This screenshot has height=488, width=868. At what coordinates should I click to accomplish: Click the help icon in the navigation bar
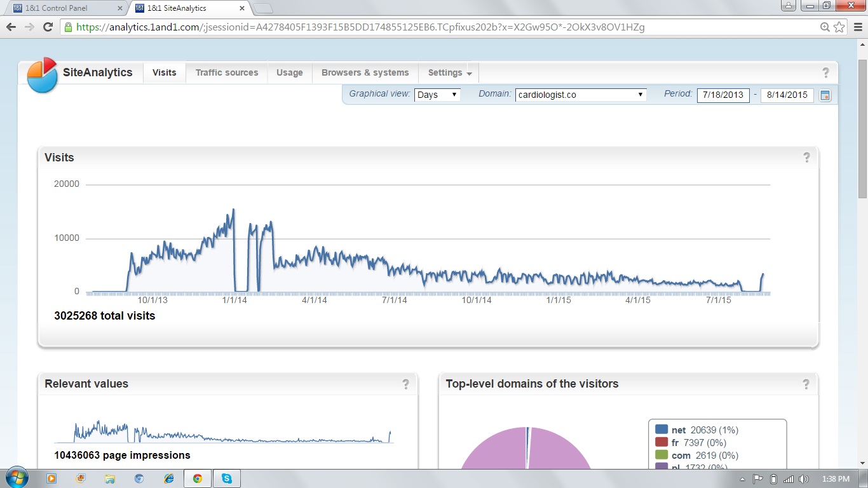tap(825, 72)
